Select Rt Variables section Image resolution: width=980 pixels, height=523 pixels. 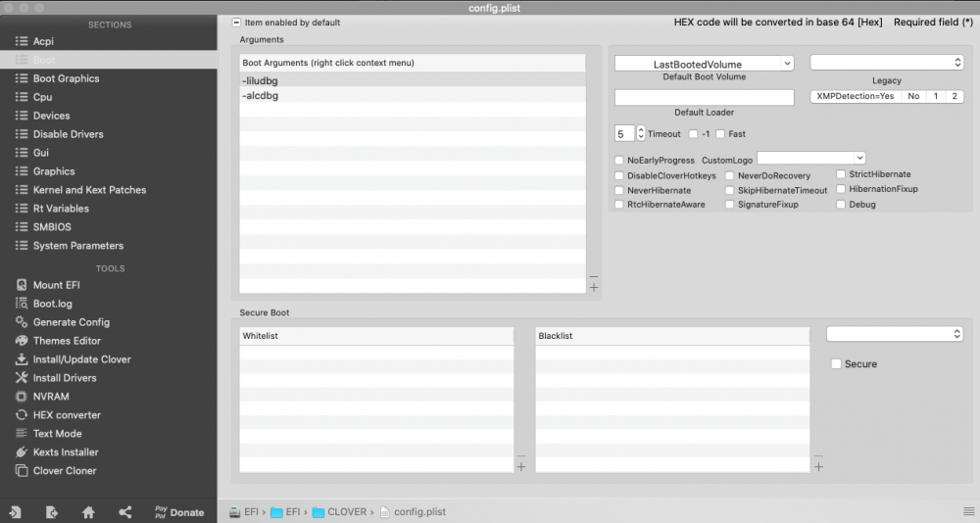[x=61, y=209]
